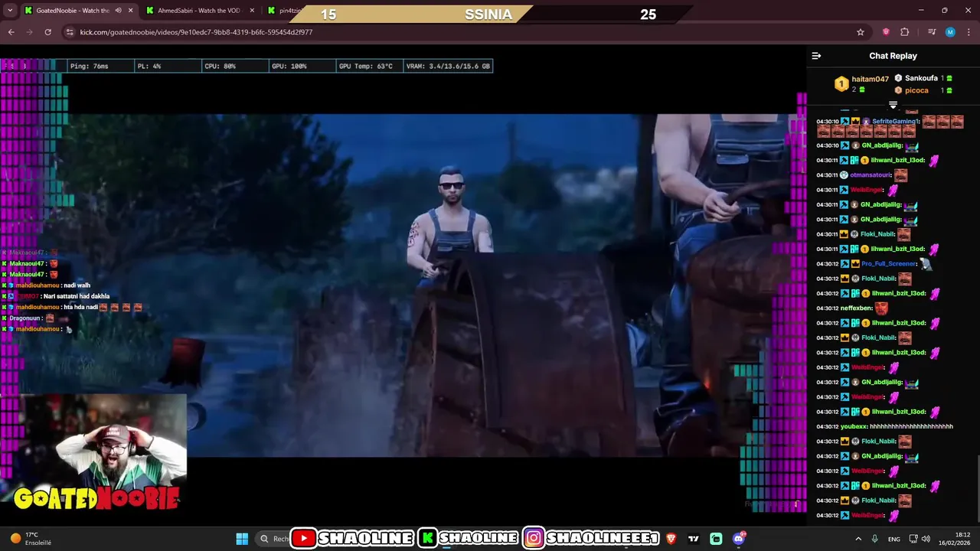Open the teal app icon beside TradingView
The image size is (980, 551).
click(x=716, y=539)
